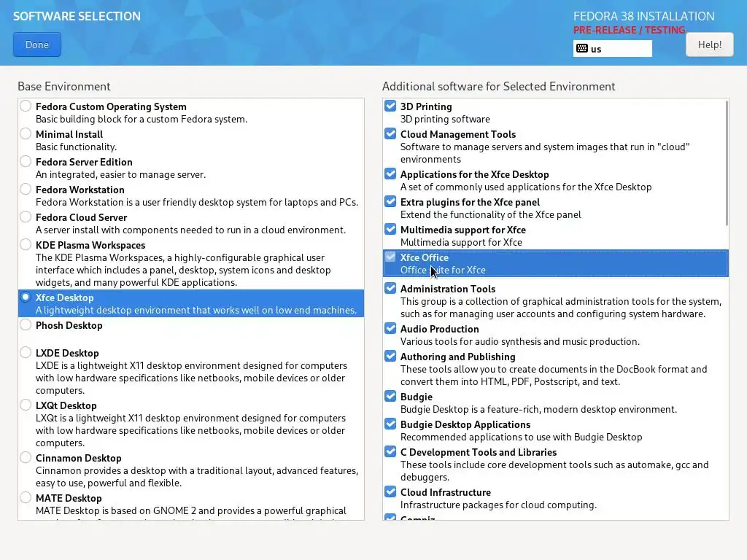
Task: Click the 'LXDE Desktop' title text
Action: pos(67,353)
